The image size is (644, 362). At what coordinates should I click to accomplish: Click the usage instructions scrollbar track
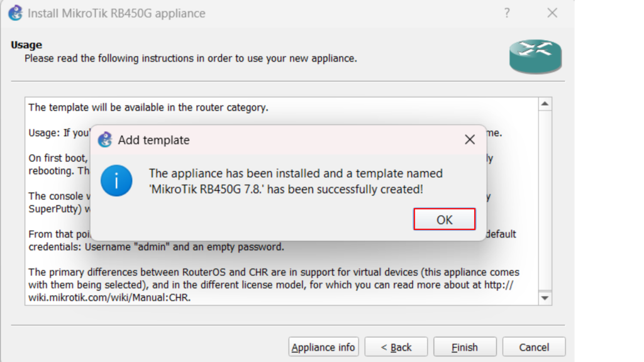coord(545,201)
